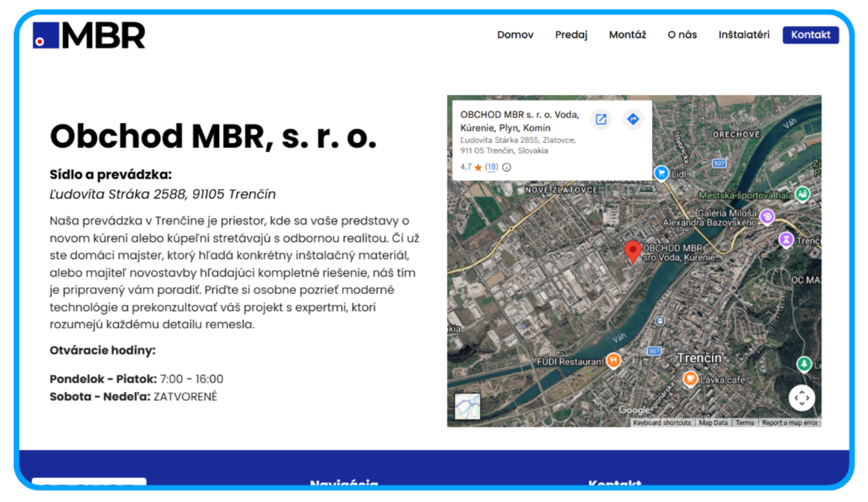The height and width of the screenshot is (502, 868).
Task: Click Trenčín city label on map
Action: (x=699, y=358)
